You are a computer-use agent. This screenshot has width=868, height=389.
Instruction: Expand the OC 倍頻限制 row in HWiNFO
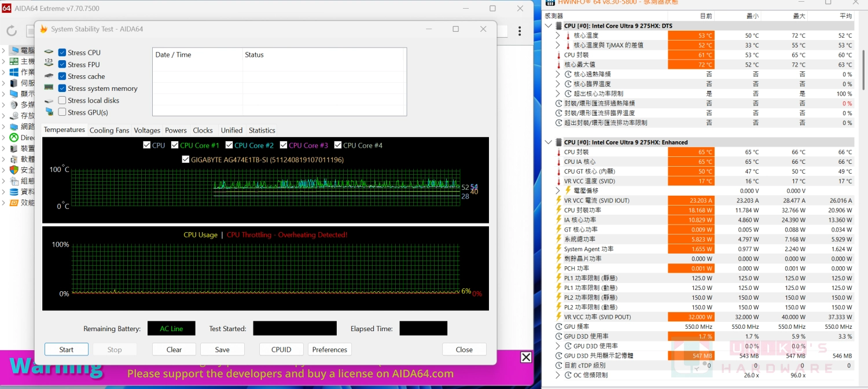(x=558, y=375)
